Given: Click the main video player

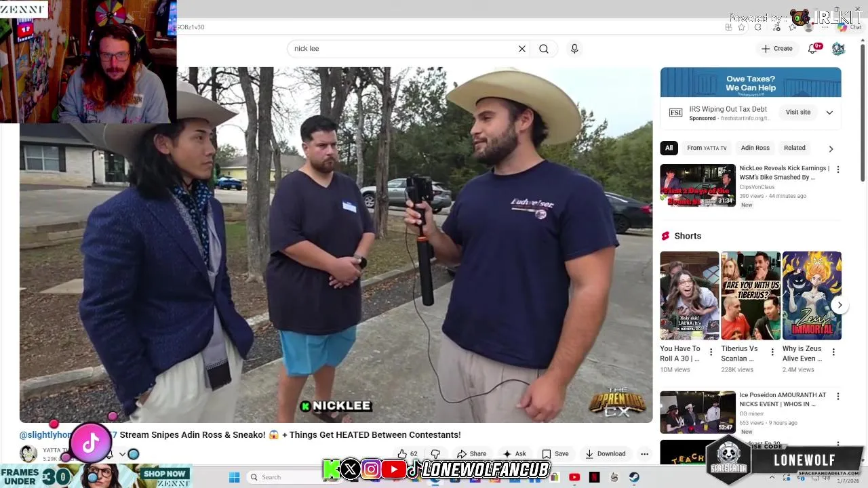Looking at the screenshot, I should pyautogui.click(x=336, y=245).
